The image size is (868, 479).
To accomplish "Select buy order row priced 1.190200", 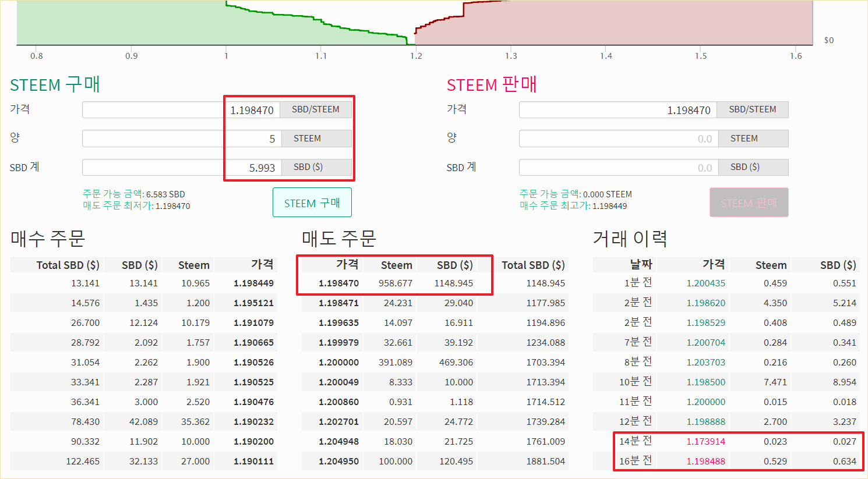I will [143, 442].
